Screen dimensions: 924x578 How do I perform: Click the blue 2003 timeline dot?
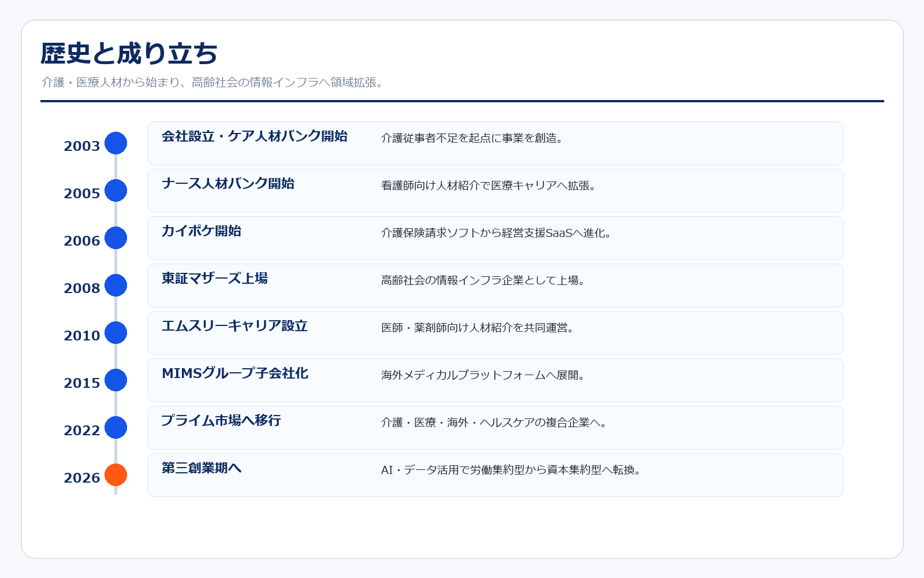pyautogui.click(x=115, y=143)
